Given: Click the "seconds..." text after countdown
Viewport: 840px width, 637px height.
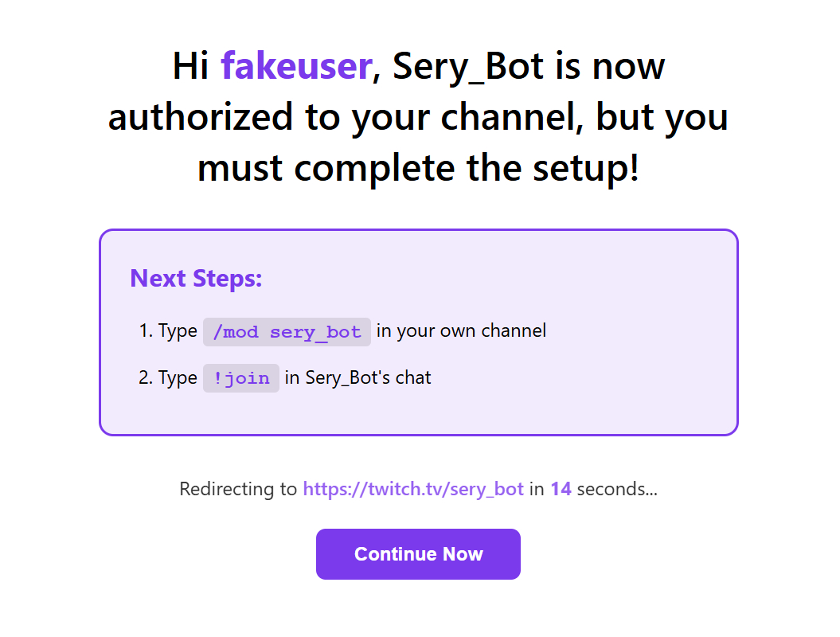Looking at the screenshot, I should [x=617, y=489].
